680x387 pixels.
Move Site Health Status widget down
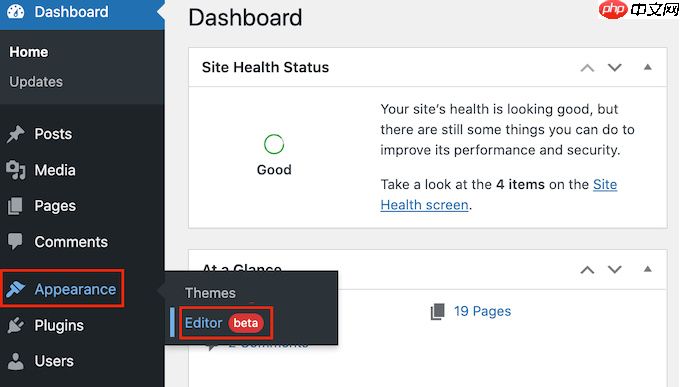coord(615,67)
